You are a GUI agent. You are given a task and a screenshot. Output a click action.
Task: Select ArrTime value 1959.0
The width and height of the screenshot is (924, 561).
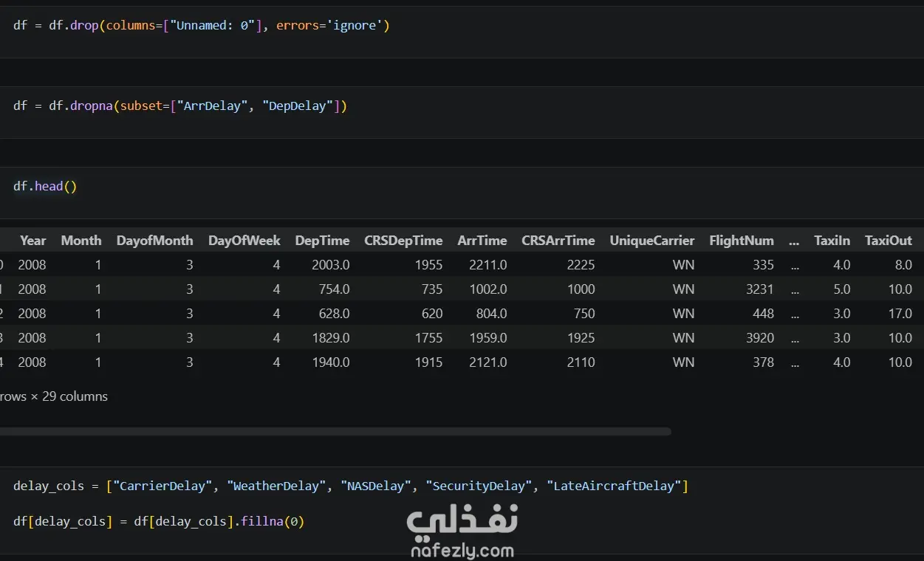pyautogui.click(x=489, y=338)
